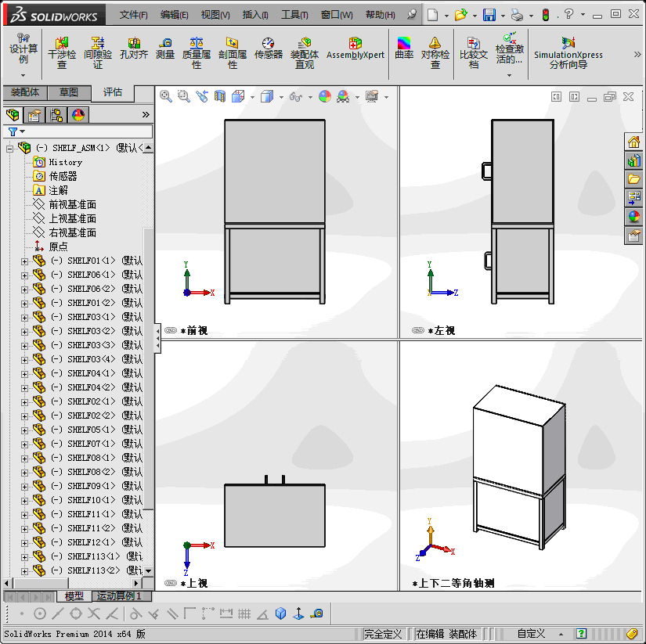Viewport: 646px width, 644px height.
Task: Open Display Style dropdown arrow
Action: [281, 98]
